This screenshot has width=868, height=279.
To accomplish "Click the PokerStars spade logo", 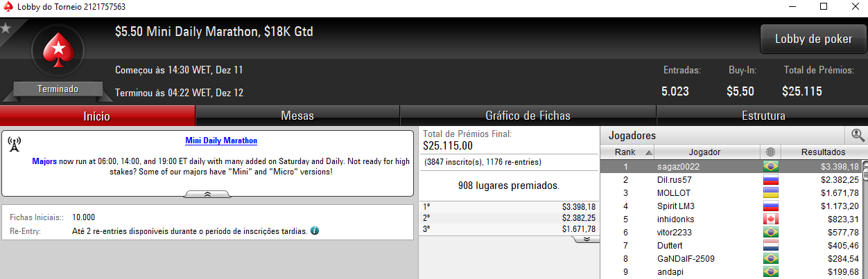I will pyautogui.click(x=58, y=53).
